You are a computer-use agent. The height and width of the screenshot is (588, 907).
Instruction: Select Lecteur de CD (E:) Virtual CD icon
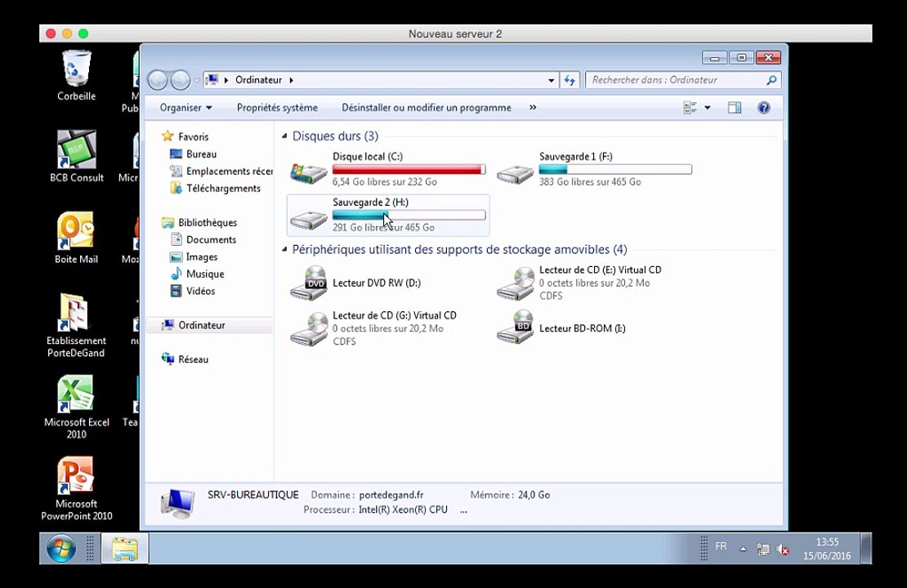click(515, 283)
